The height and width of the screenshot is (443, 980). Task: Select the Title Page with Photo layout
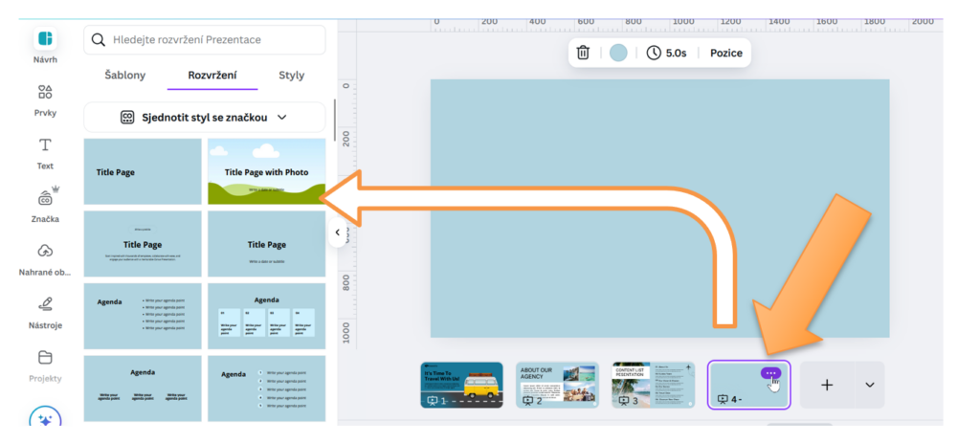pos(266,171)
